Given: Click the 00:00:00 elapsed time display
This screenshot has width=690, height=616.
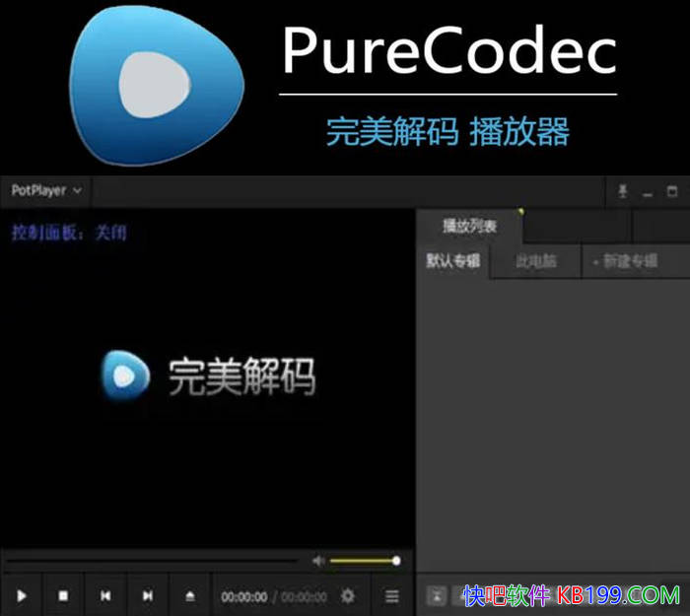Looking at the screenshot, I should coord(243,597).
